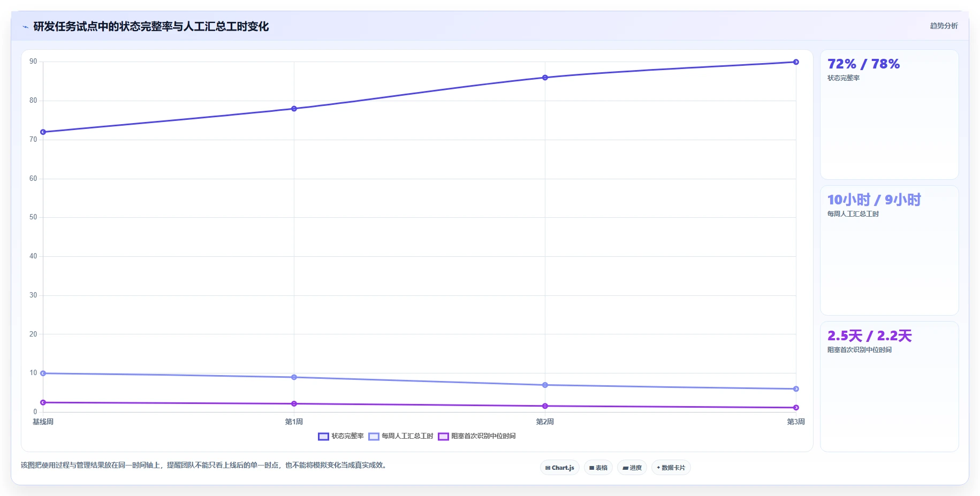Click the 第1周 x-axis label

(x=294, y=422)
